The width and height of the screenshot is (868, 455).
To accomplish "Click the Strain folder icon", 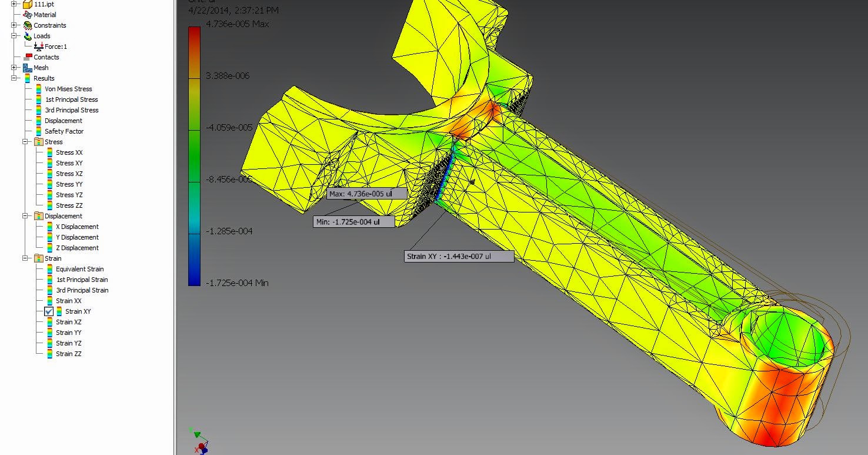I will tap(39, 258).
